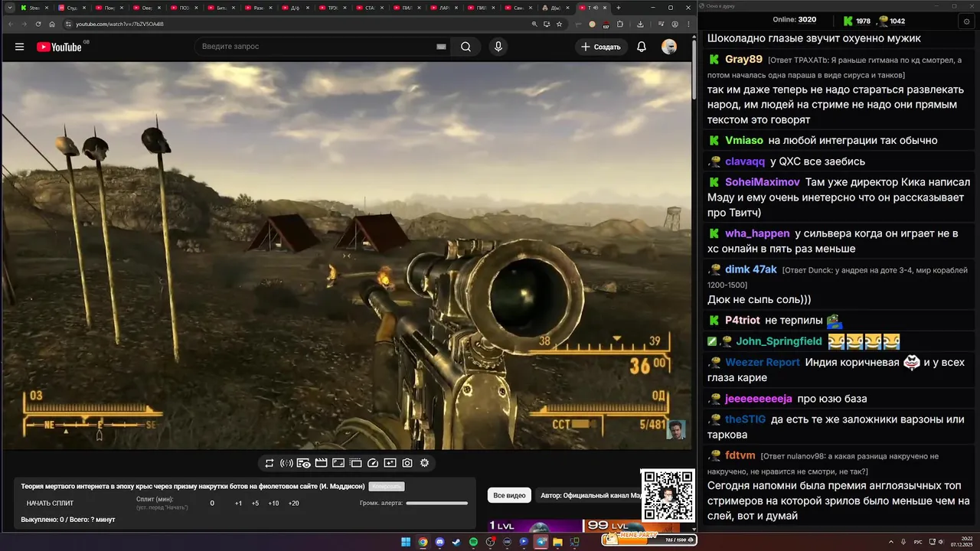The height and width of the screenshot is (551, 980).
Task: Open Discord from the taskbar
Action: point(439,542)
